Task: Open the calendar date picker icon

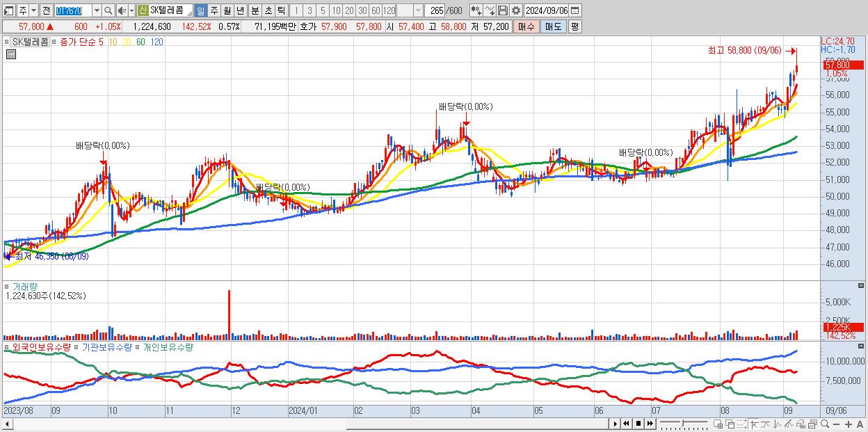Action: point(574,11)
